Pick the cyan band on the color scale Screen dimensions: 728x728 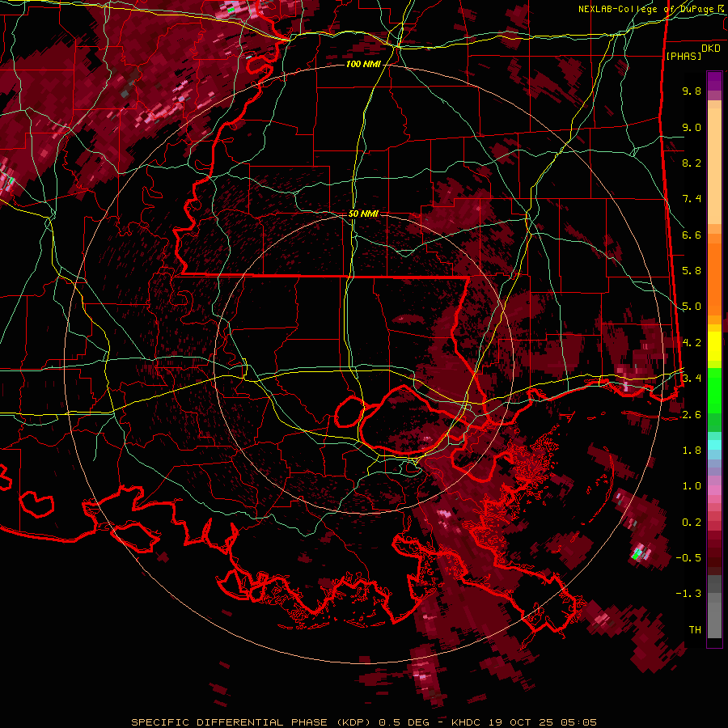(714, 445)
